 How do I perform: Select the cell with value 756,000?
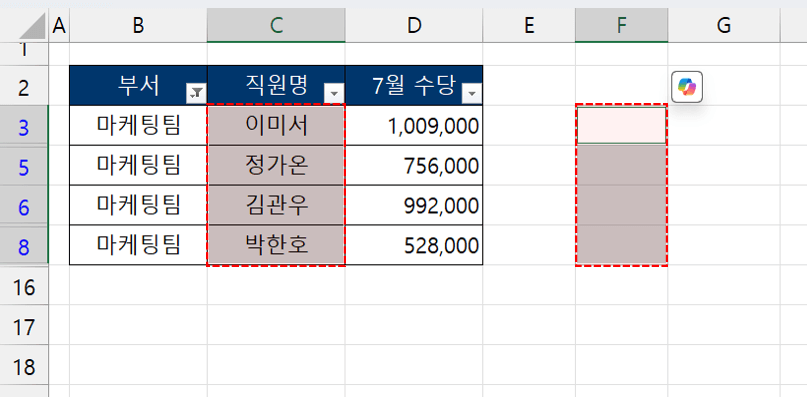pyautogui.click(x=414, y=165)
